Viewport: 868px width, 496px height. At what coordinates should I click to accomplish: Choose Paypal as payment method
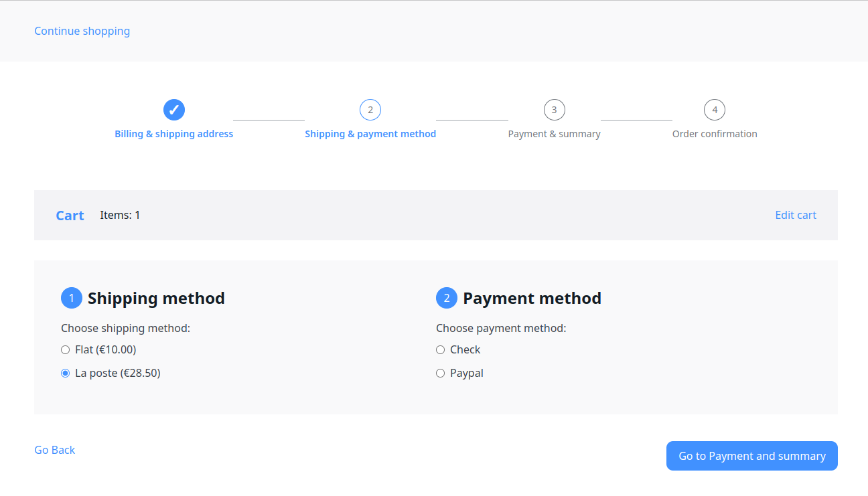click(441, 374)
